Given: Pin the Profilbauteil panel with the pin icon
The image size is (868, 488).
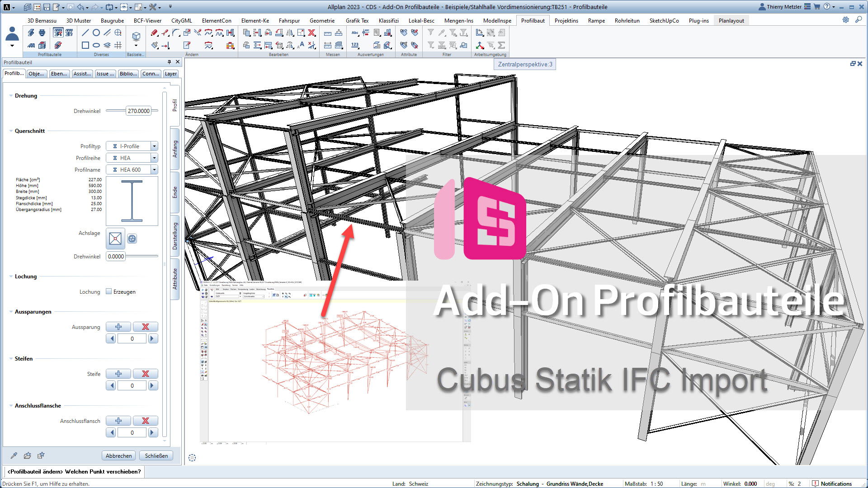Looking at the screenshot, I should point(169,62).
